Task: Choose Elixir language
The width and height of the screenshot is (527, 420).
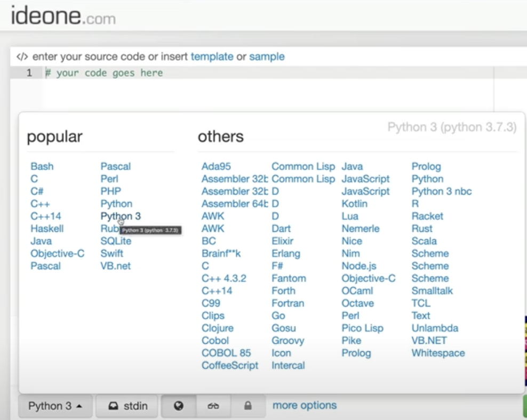Action: [282, 241]
